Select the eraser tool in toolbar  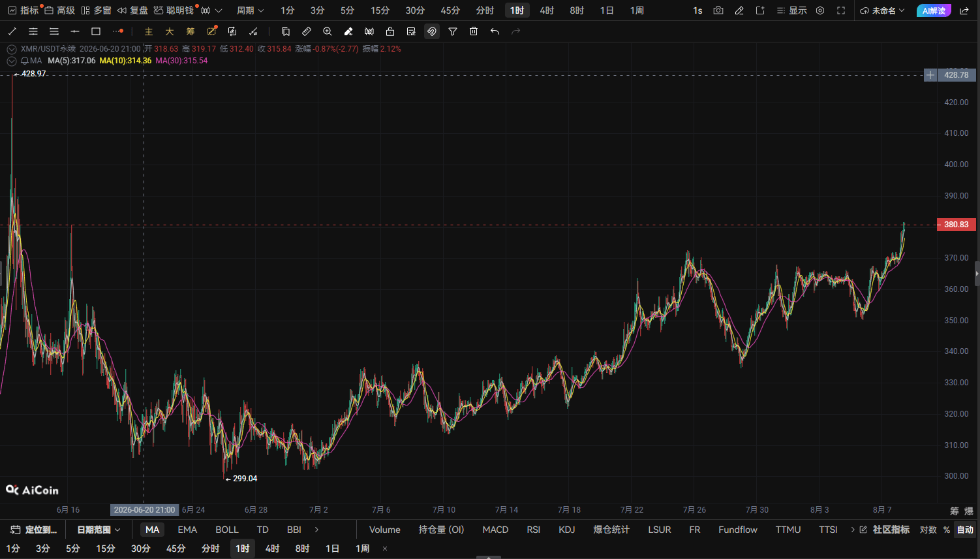coord(348,31)
